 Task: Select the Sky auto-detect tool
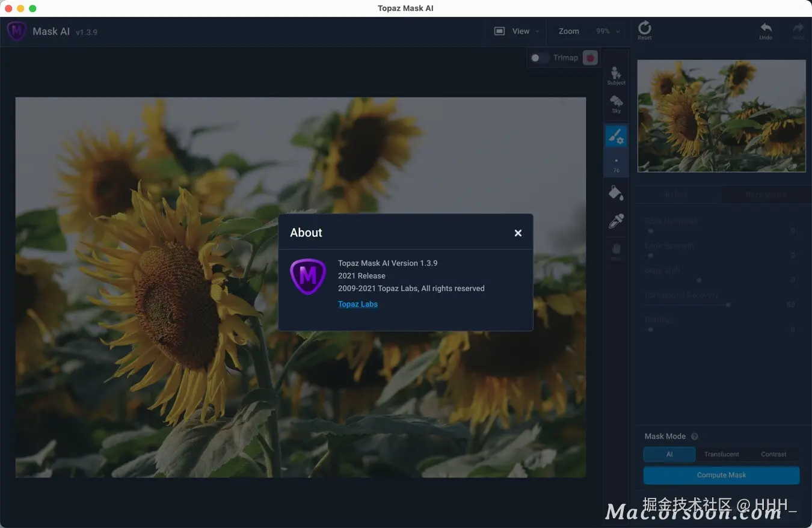(x=616, y=104)
